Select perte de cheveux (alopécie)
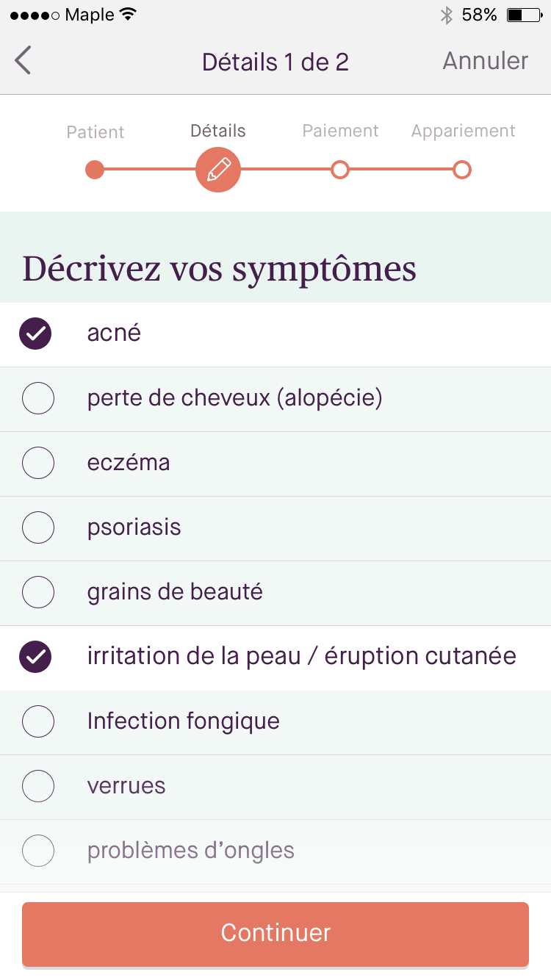The width and height of the screenshot is (551, 980). click(38, 398)
